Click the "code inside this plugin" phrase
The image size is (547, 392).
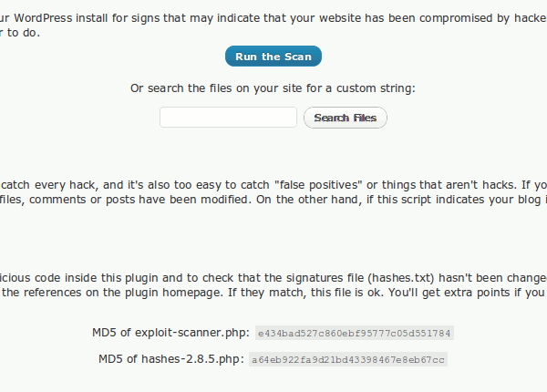pos(94,277)
